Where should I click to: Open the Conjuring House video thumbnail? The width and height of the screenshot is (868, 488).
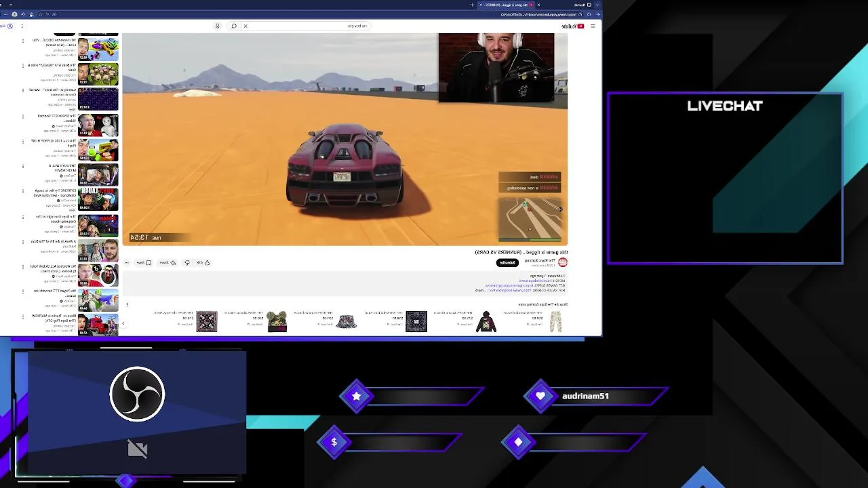(98, 224)
